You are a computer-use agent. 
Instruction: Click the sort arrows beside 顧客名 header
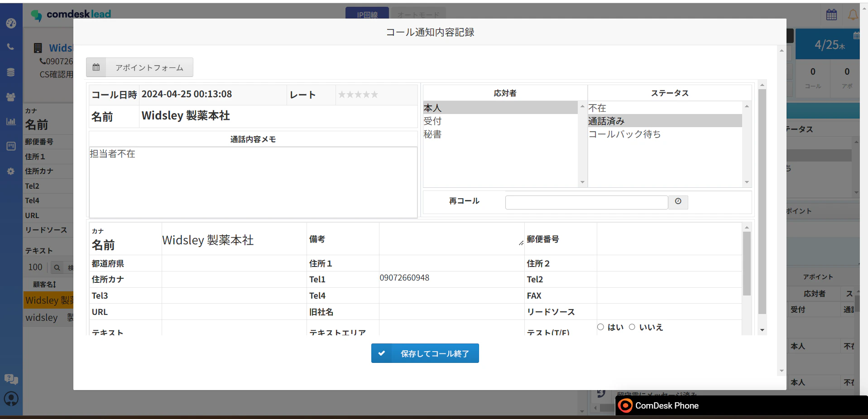point(55,285)
